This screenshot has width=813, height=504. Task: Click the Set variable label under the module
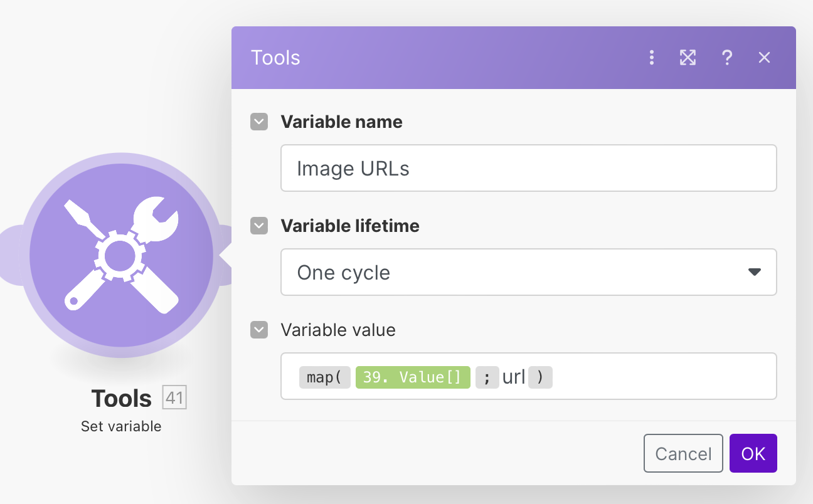[x=121, y=426]
